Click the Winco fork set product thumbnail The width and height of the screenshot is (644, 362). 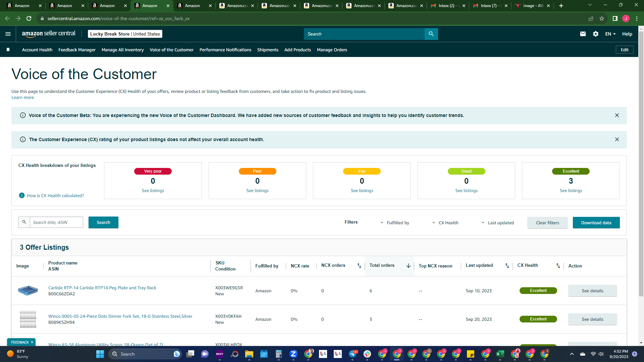click(28, 319)
